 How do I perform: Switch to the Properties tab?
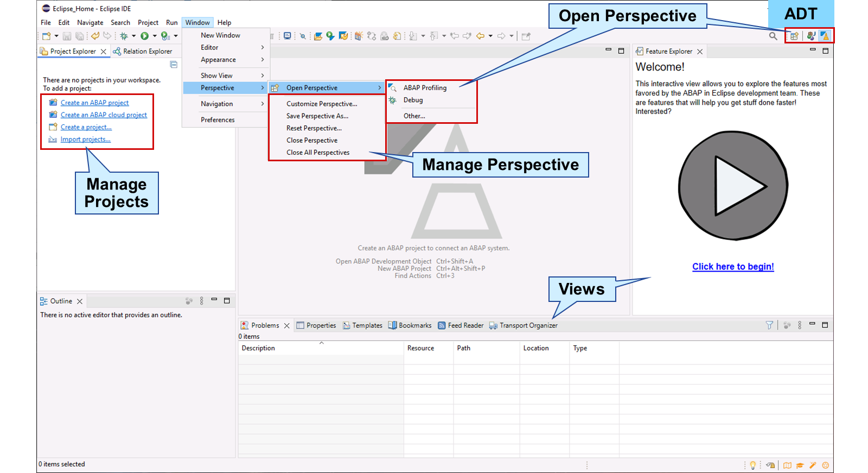[x=316, y=325]
